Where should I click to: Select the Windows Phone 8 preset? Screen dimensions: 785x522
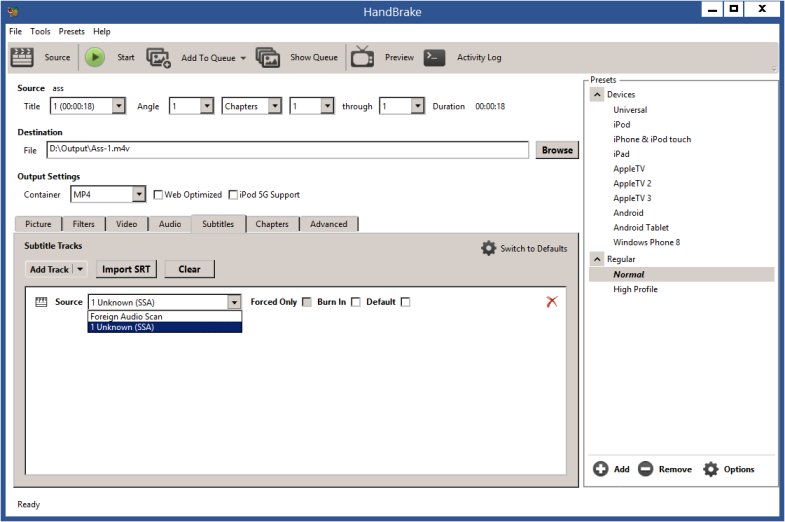pos(646,242)
